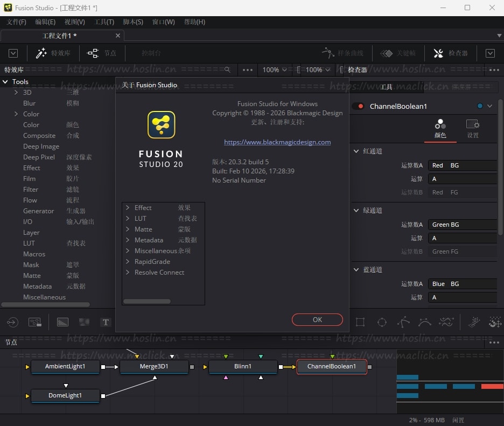Select the ChannelBoolean1 node
The width and height of the screenshot is (504, 426).
click(331, 367)
